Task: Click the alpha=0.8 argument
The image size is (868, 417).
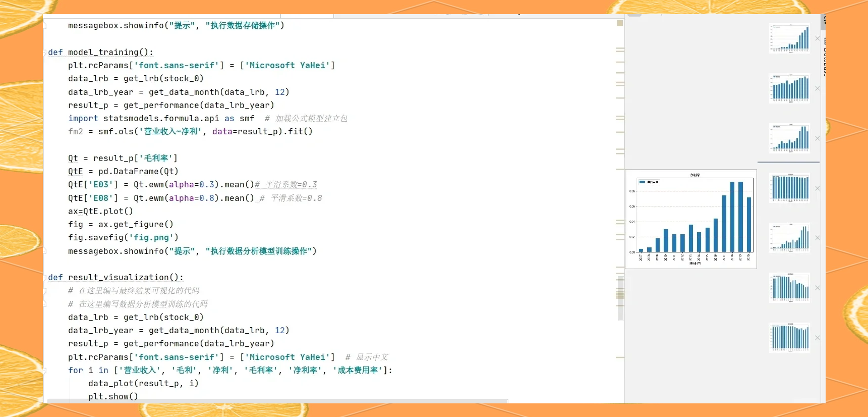Action: [x=191, y=198]
